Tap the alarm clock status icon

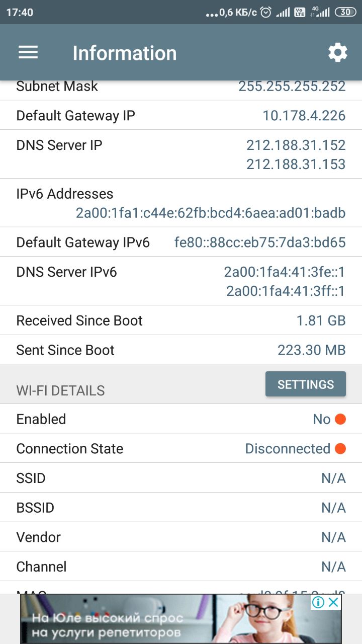point(266,12)
